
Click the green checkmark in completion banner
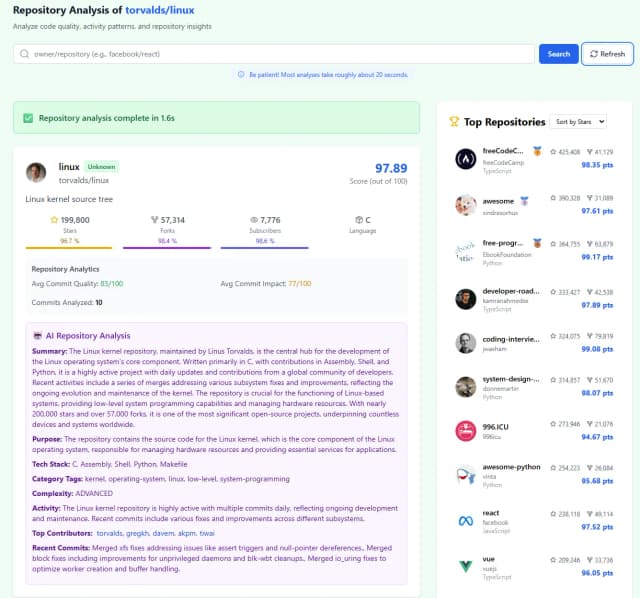tap(28, 117)
